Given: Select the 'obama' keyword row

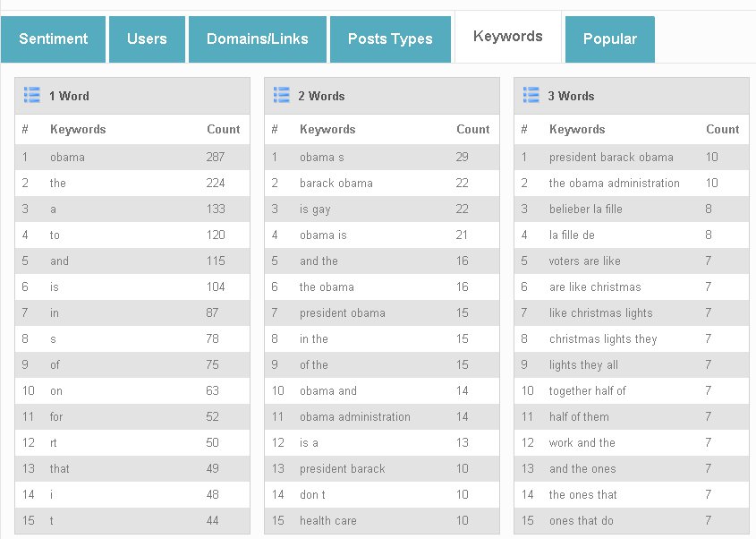Looking at the screenshot, I should pyautogui.click(x=132, y=157).
